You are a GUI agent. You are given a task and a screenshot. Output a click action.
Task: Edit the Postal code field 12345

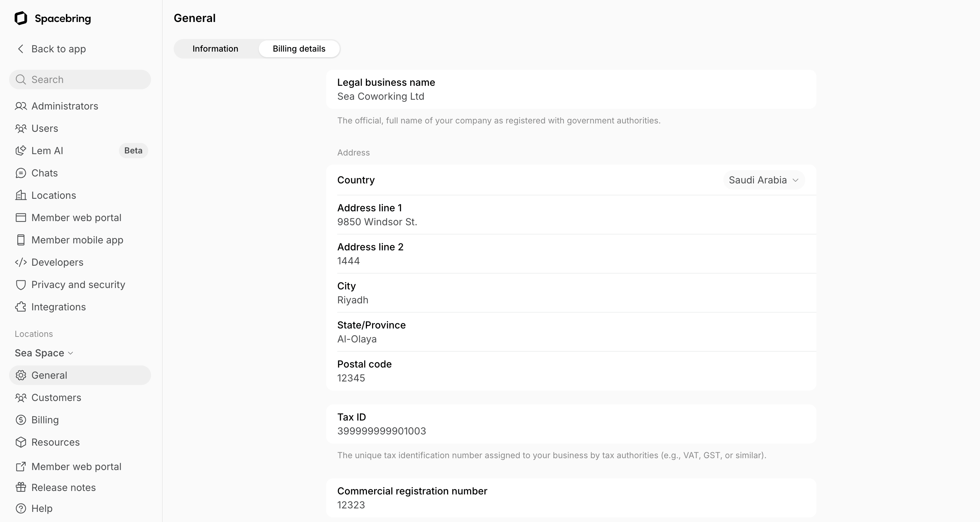571,371
